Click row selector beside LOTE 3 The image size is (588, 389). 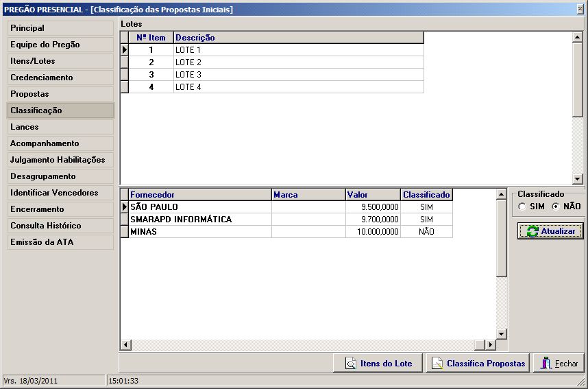(x=125, y=75)
